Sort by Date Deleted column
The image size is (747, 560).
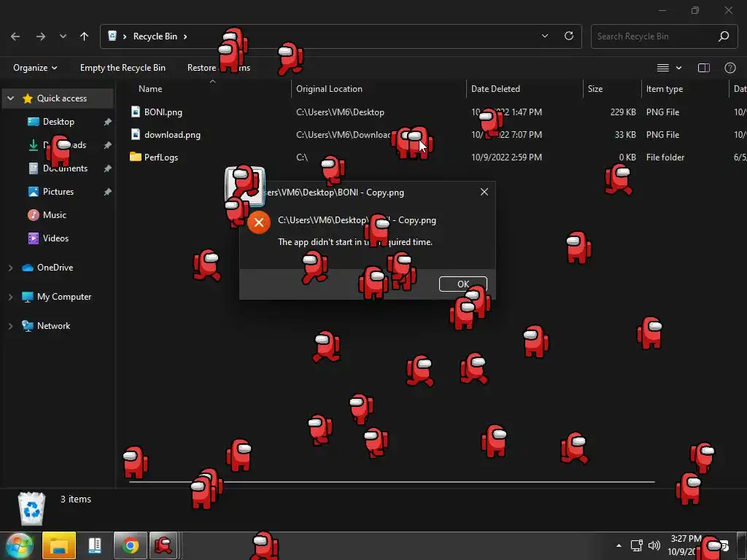[495, 88]
